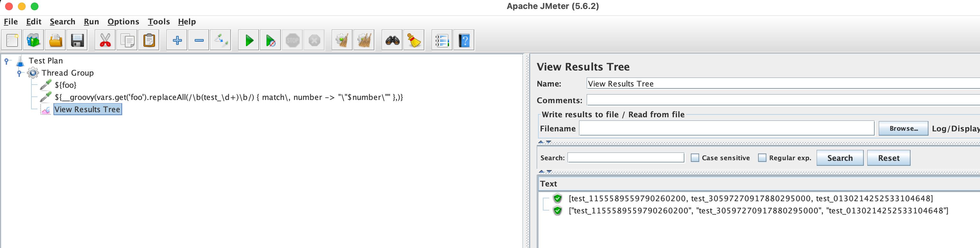Click the Reset button

point(889,158)
